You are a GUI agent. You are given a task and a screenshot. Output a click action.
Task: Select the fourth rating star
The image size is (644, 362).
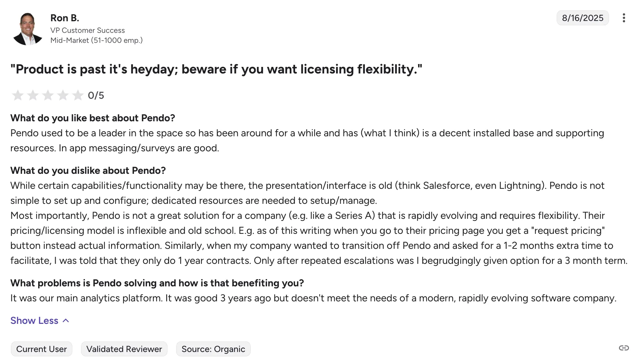(x=63, y=95)
